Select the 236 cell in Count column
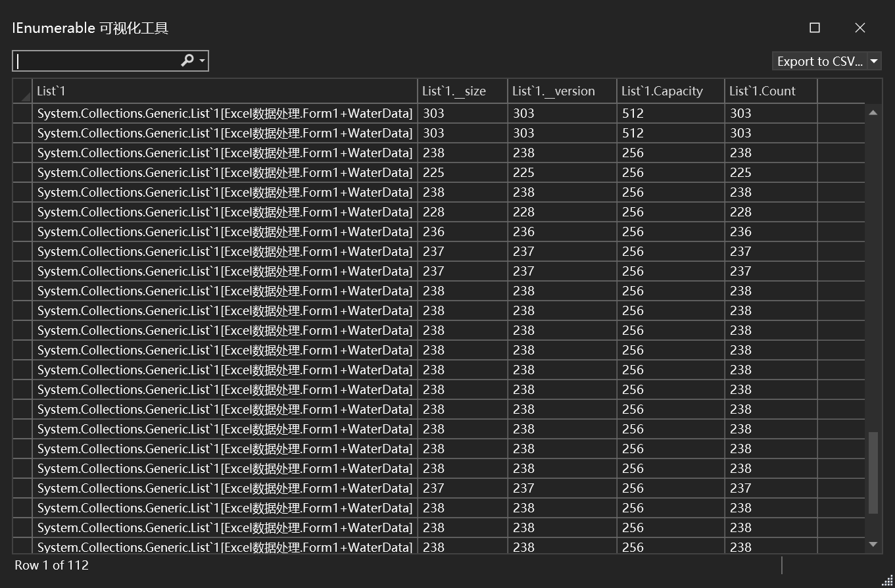Image resolution: width=895 pixels, height=588 pixels. [x=771, y=232]
